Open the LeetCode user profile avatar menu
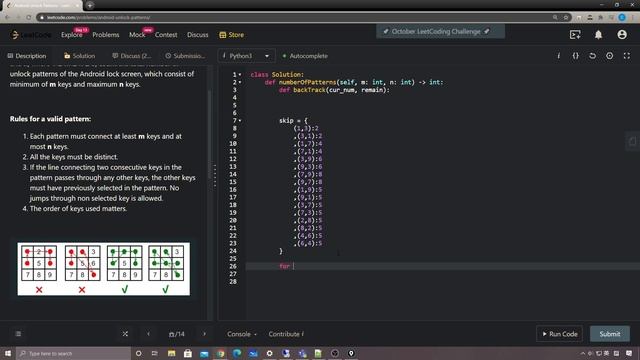Image resolution: width=640 pixels, height=360 pixels. point(622,35)
